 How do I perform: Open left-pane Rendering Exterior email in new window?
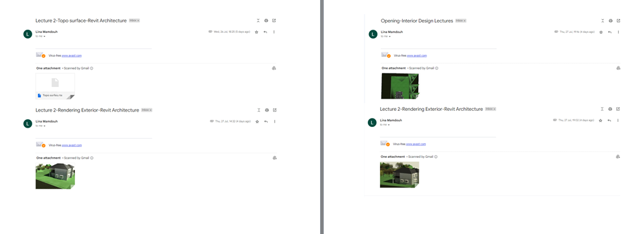tap(274, 110)
